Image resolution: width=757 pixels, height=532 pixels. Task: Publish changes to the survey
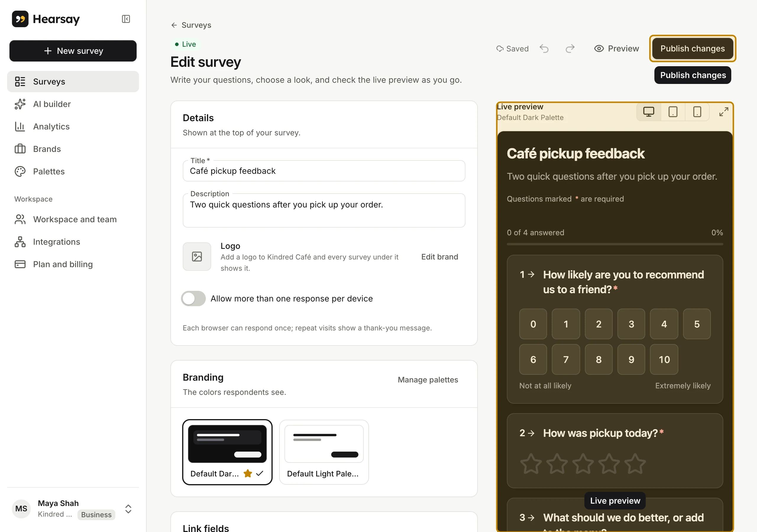coord(692,48)
